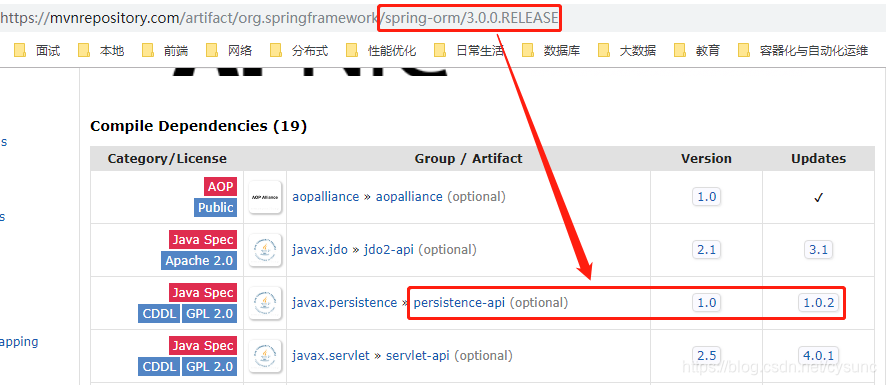Open the 数据库 bookmark folder
The width and height of the screenshot is (886, 385).
click(551, 51)
